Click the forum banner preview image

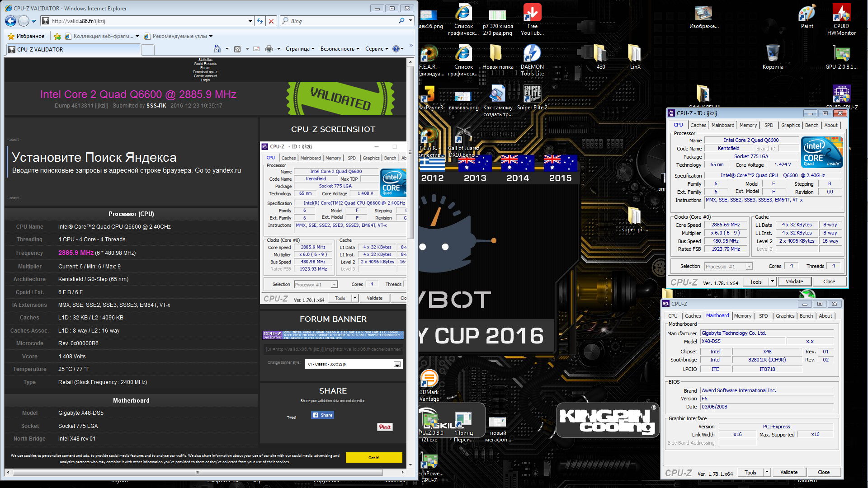333,335
